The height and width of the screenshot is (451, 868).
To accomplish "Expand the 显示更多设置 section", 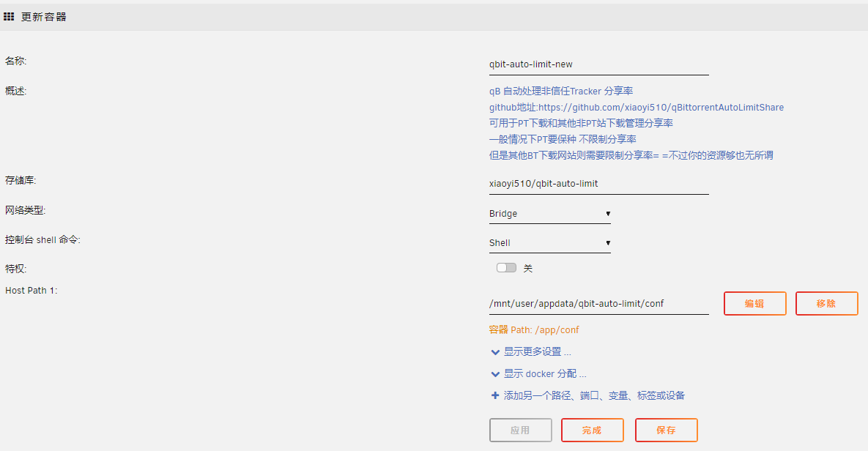I will coord(535,351).
